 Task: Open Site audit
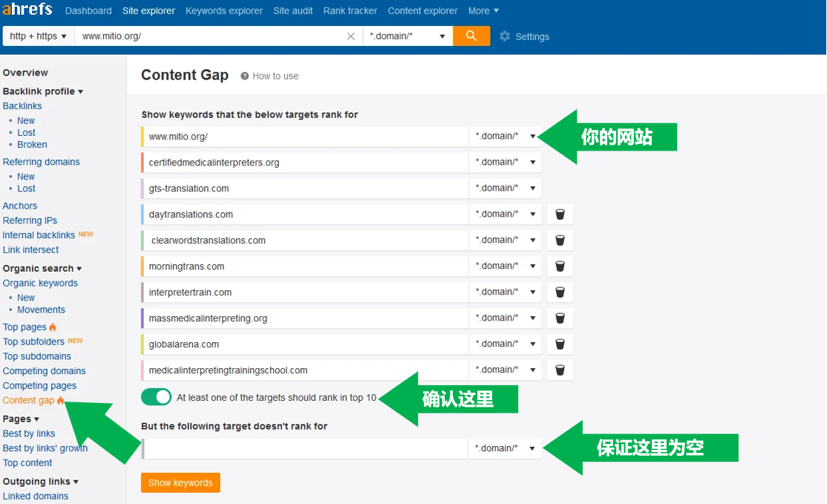[292, 10]
